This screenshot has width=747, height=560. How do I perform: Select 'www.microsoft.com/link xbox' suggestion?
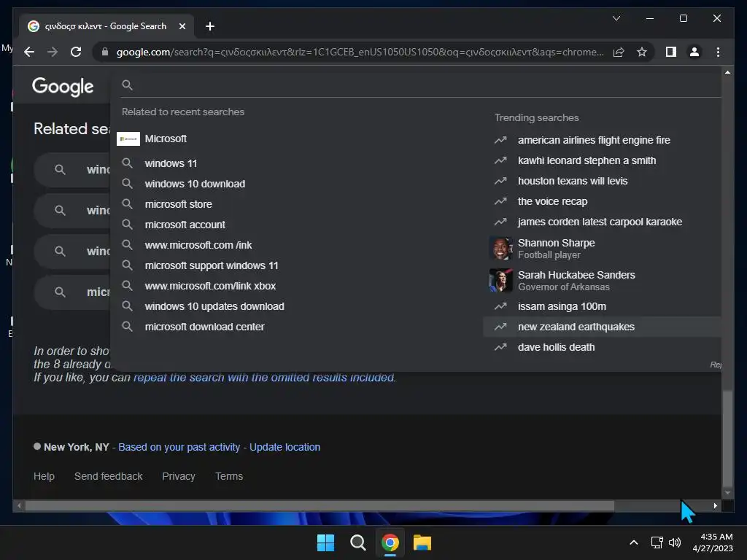click(295, 286)
